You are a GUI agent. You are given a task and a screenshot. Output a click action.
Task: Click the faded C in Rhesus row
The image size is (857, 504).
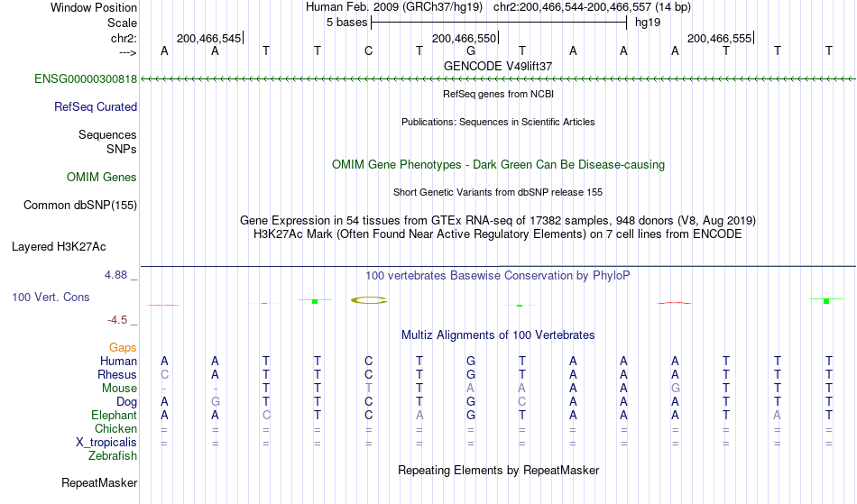point(164,374)
